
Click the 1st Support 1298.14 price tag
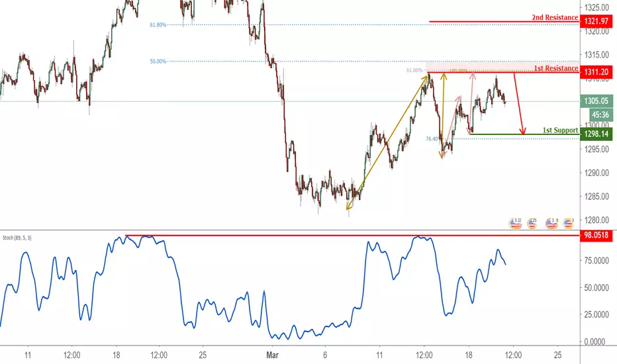596,134
